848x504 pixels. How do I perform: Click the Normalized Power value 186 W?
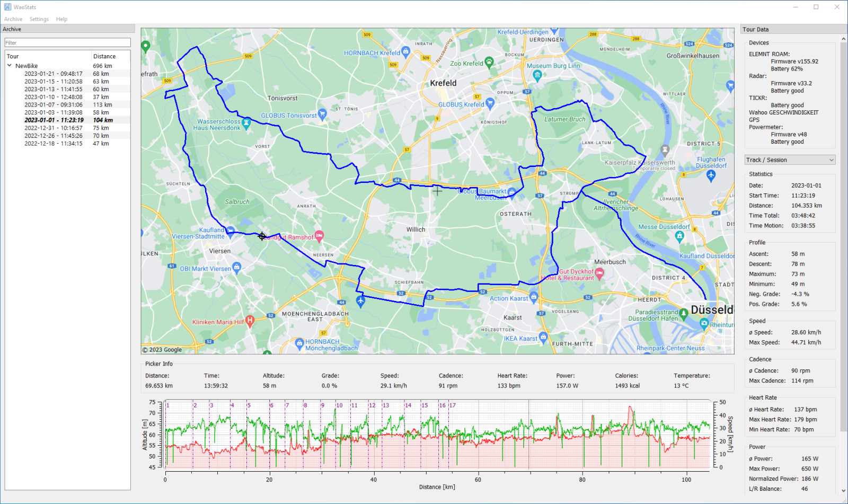810,479
